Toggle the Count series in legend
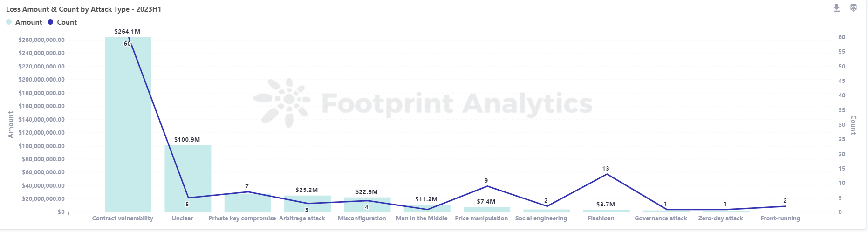Viewport: 868px width, 232px height. point(67,22)
